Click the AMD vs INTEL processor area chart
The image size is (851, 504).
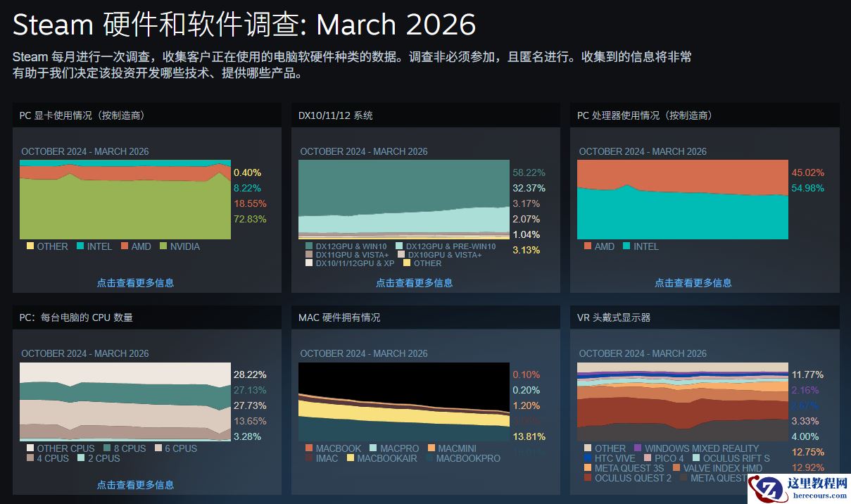683,200
